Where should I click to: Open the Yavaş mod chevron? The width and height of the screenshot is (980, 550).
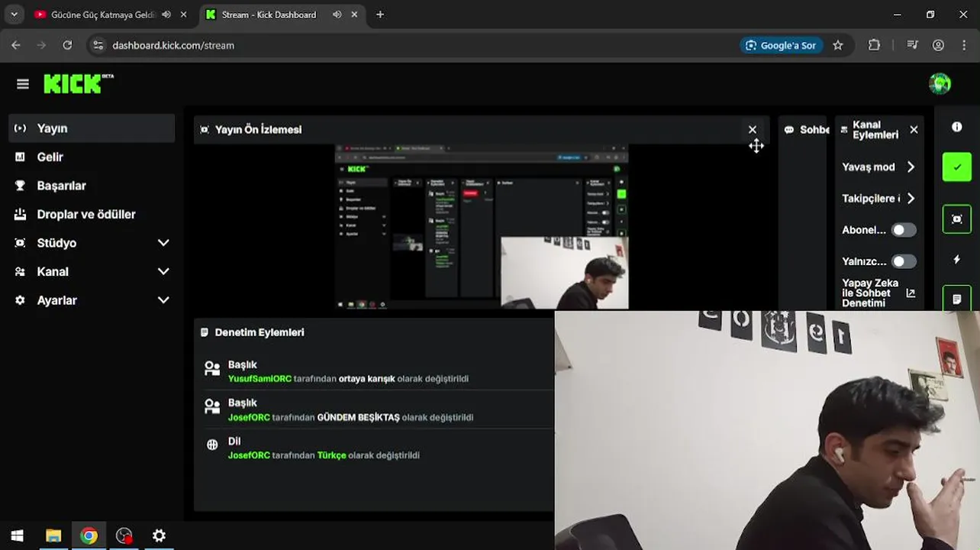pos(911,167)
